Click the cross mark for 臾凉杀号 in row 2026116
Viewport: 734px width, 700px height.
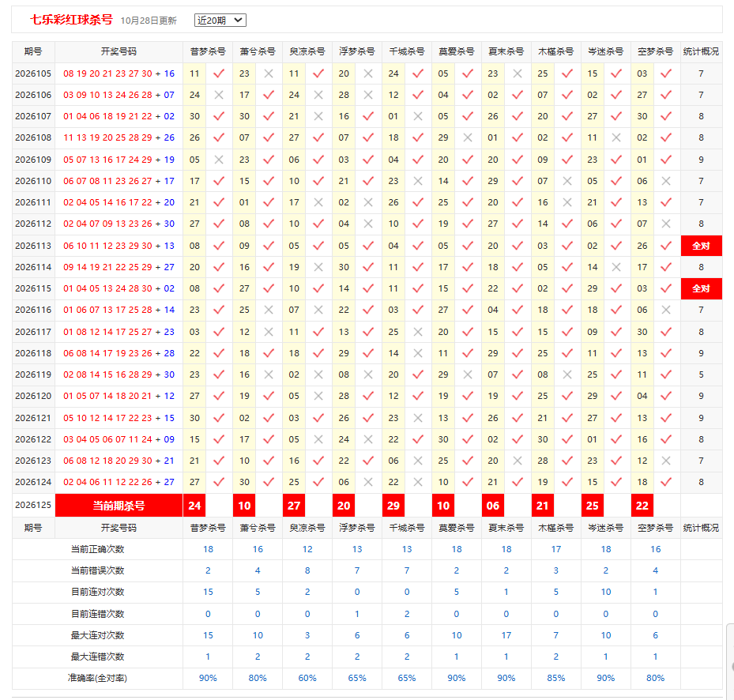pyautogui.click(x=318, y=310)
